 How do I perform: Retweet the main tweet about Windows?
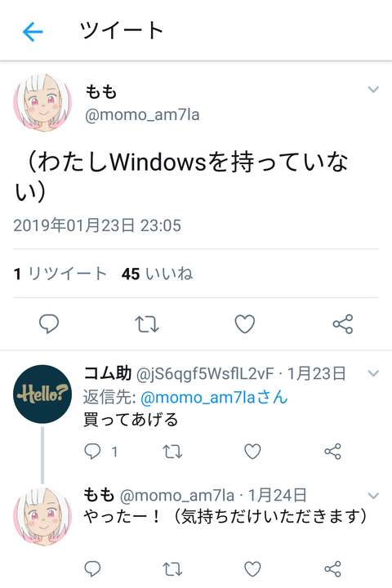(x=147, y=324)
